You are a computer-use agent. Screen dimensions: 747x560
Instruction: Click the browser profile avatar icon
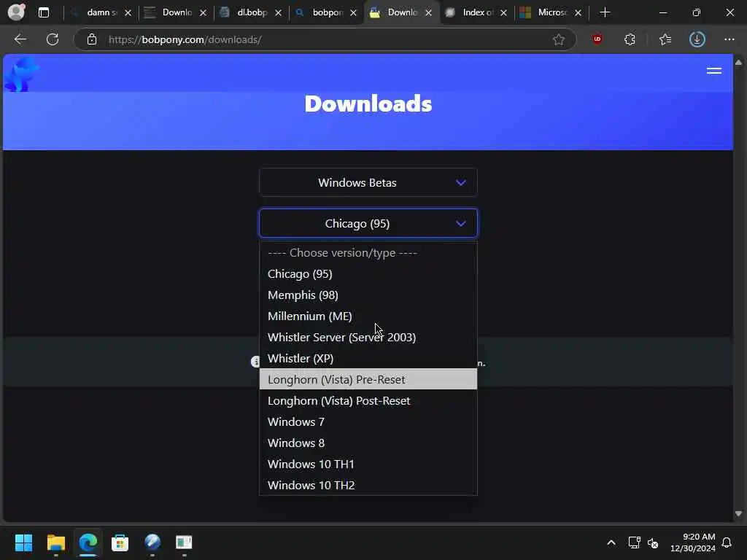coord(16,12)
